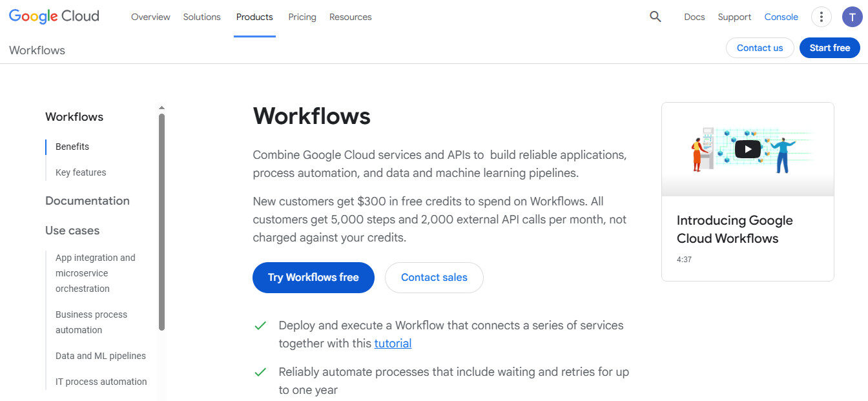868x401 pixels.
Task: Open the search magnifier icon
Action: tap(655, 16)
